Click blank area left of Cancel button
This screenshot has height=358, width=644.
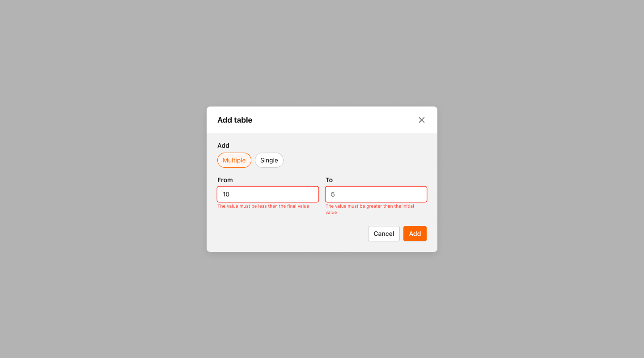291,234
